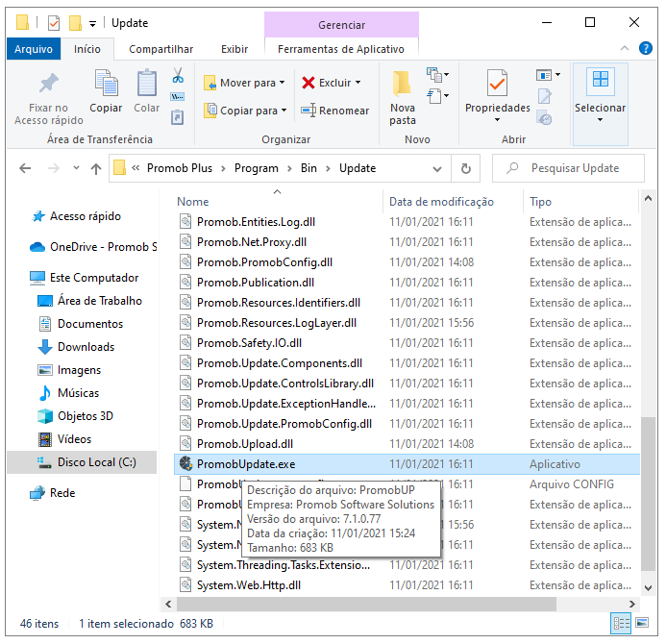This screenshot has height=644, width=666.
Task: Select Este Computador in sidebar
Action: (85, 278)
